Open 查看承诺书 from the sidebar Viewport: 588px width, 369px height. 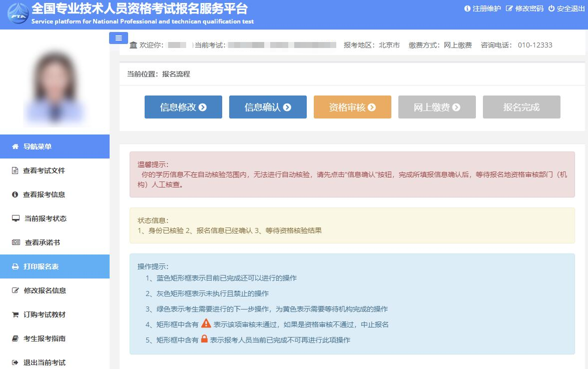click(43, 242)
